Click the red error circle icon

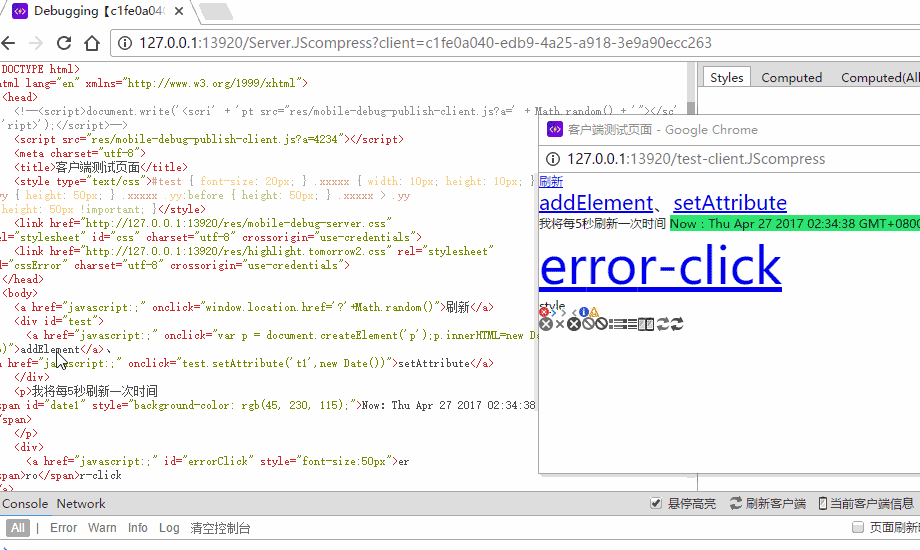click(x=544, y=312)
